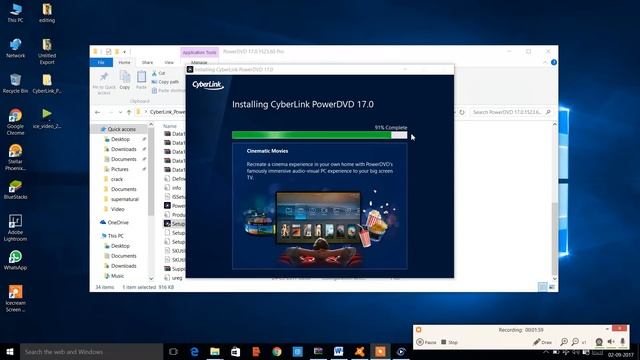
Task: Go up one folder level in Explorer
Action: click(129, 112)
